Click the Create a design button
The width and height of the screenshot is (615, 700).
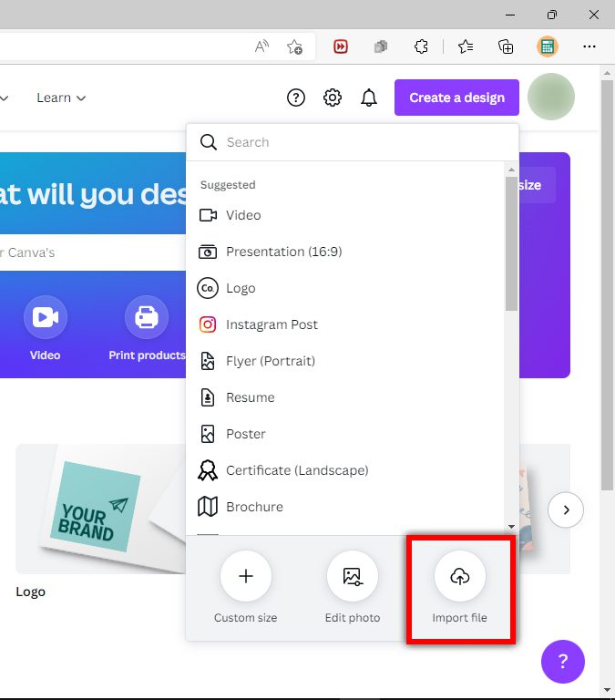pyautogui.click(x=456, y=98)
